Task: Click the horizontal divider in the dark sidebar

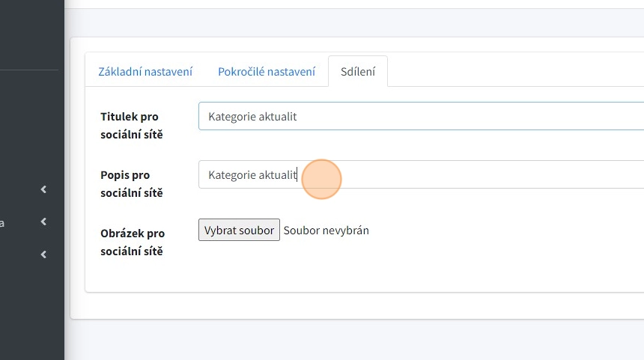Action: (x=30, y=70)
